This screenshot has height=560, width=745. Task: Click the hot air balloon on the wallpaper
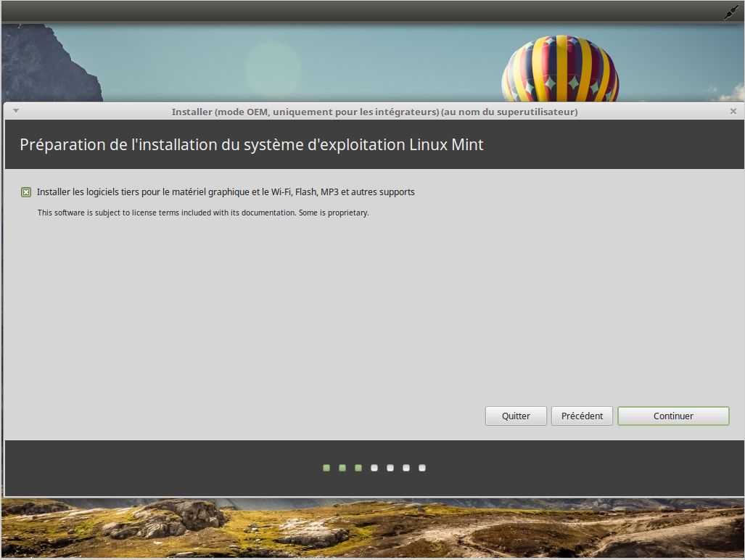click(x=559, y=69)
